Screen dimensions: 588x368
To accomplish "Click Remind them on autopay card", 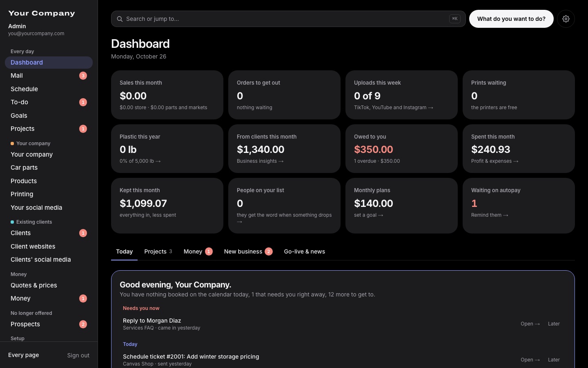I will pyautogui.click(x=490, y=215).
